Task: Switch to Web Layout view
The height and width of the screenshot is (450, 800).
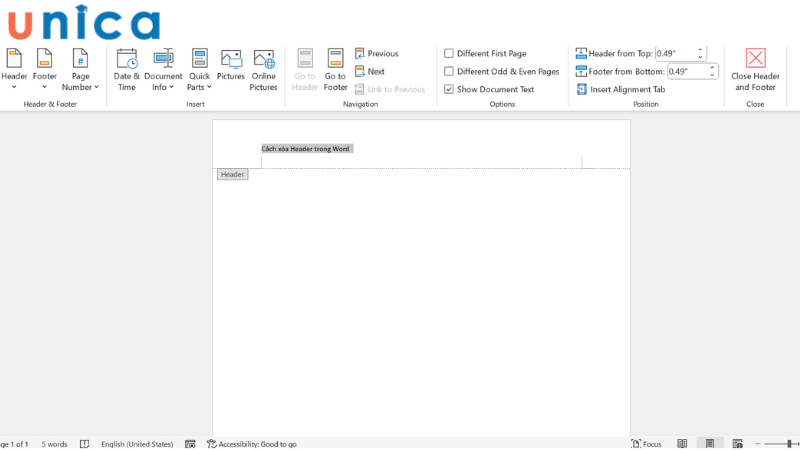Action: tap(737, 444)
